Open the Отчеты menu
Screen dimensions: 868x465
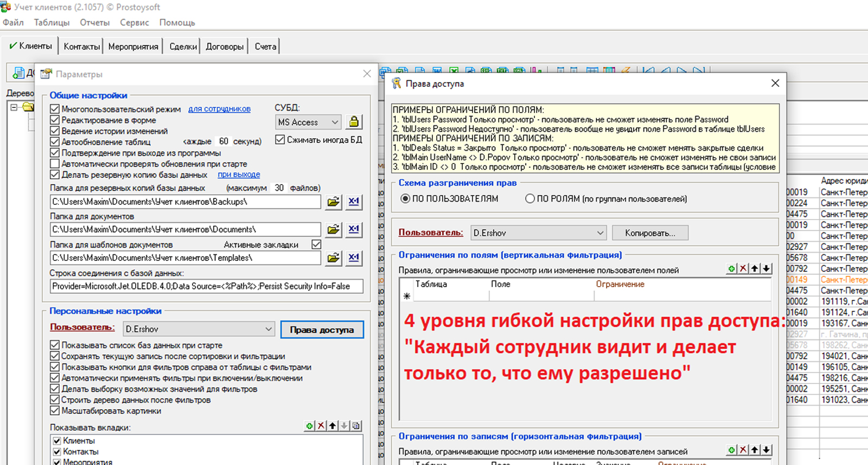[x=95, y=22]
